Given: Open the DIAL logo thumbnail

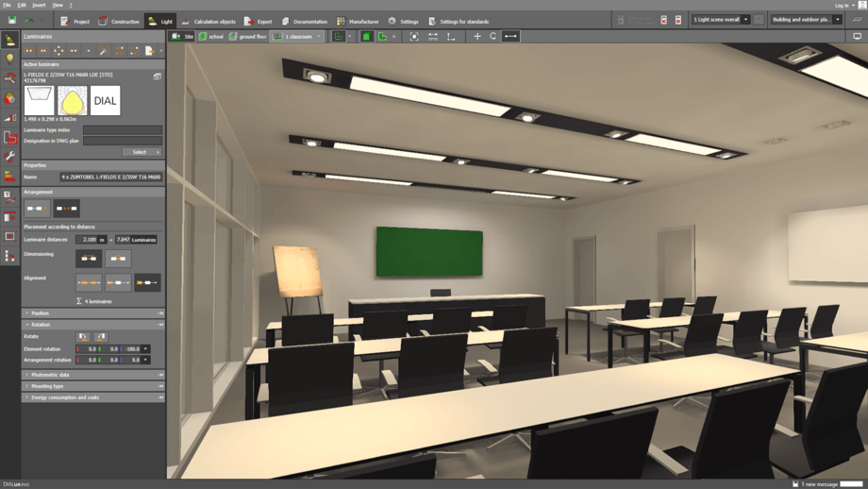Looking at the screenshot, I should [105, 100].
